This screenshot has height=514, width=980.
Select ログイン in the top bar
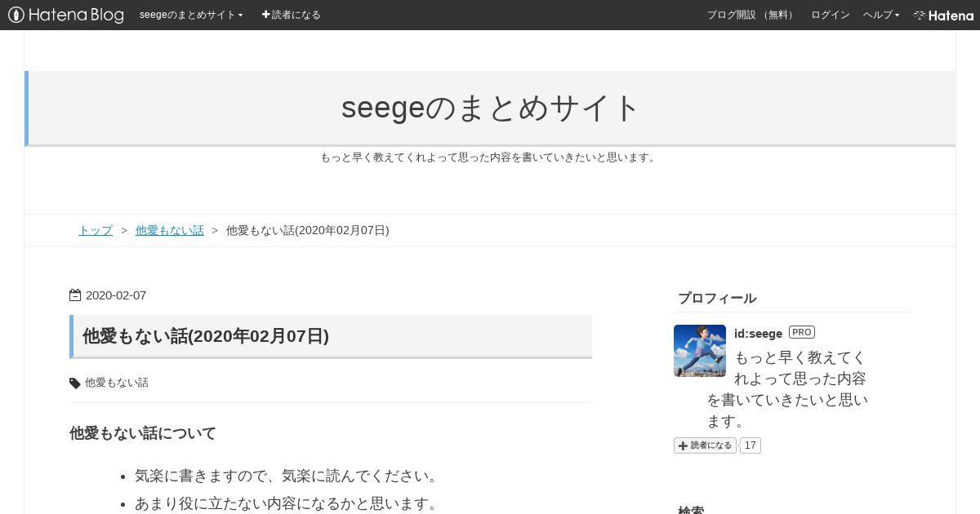pyautogui.click(x=831, y=15)
